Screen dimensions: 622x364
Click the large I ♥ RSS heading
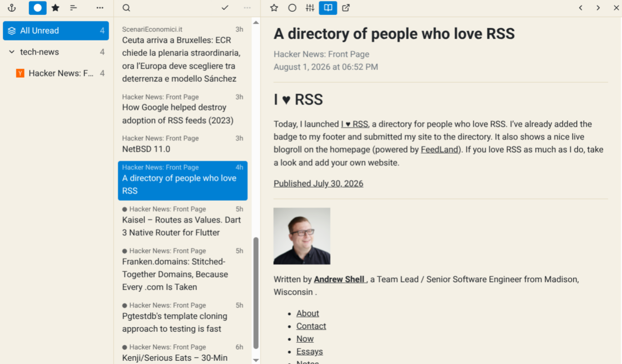(x=298, y=100)
